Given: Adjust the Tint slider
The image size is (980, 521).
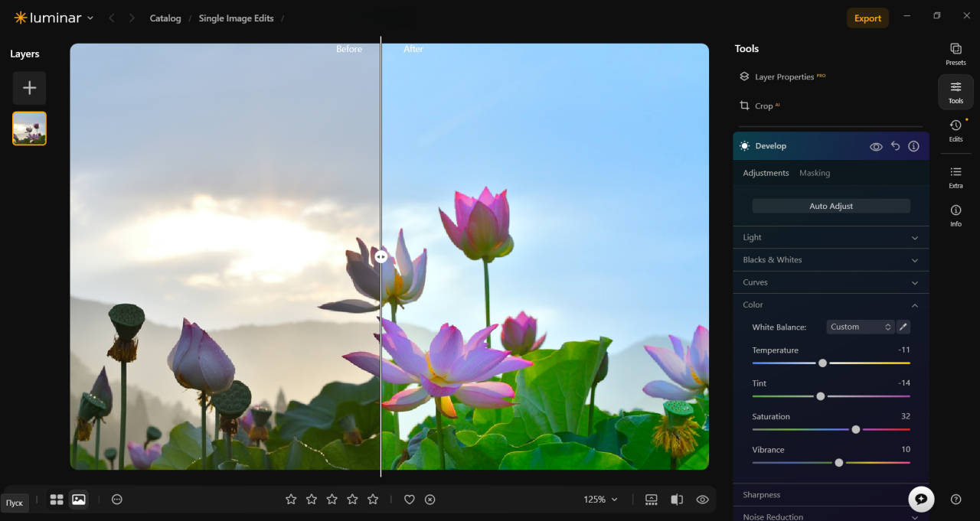Looking at the screenshot, I should click(820, 396).
